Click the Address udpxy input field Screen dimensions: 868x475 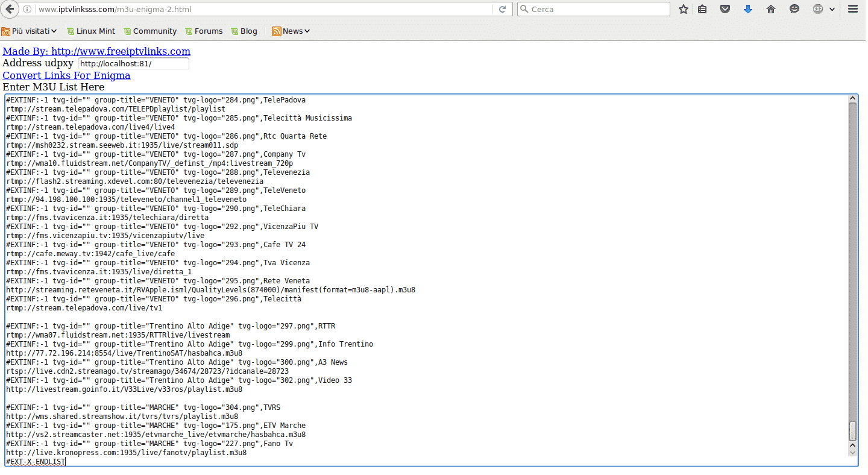pos(133,63)
